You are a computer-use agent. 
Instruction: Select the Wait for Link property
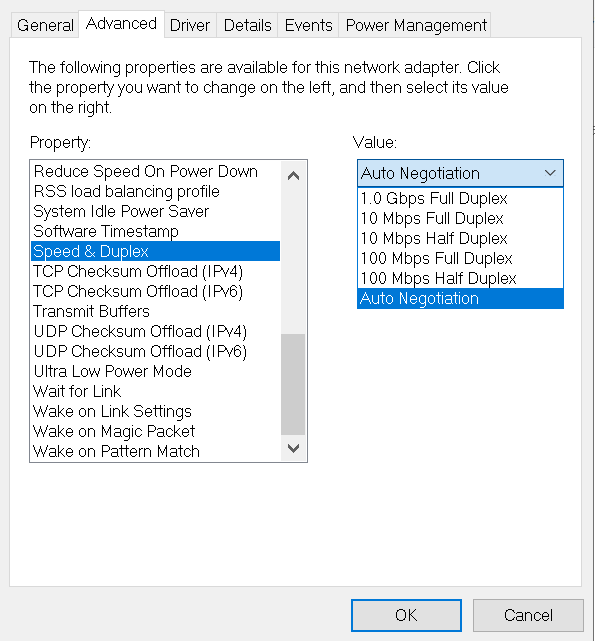[156, 392]
